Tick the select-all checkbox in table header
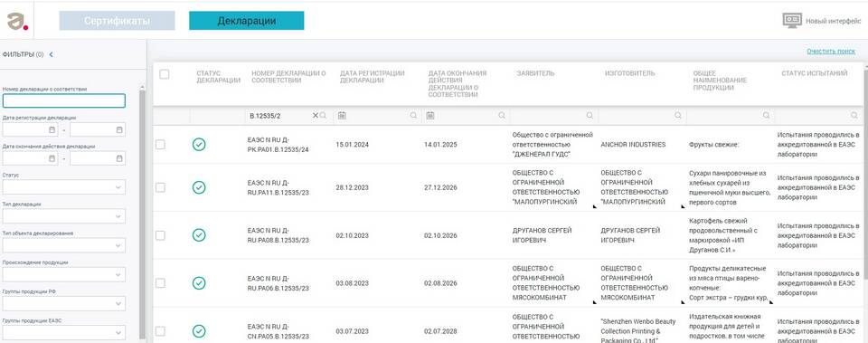 pyautogui.click(x=165, y=74)
